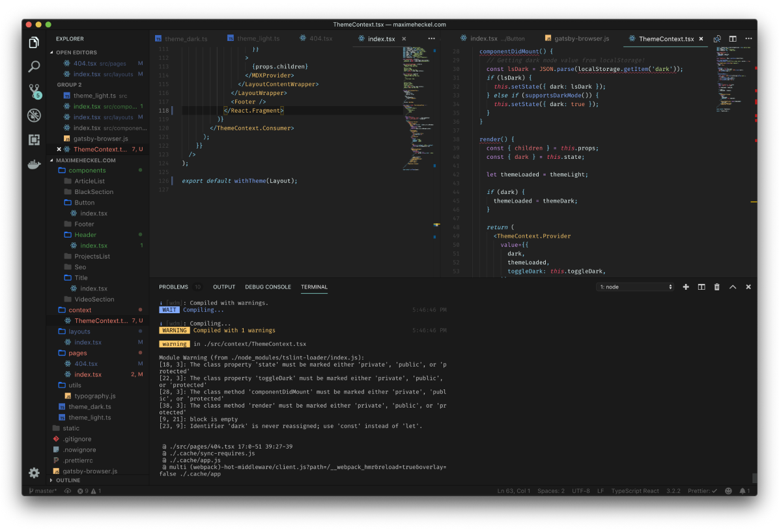
Task: Open the tweet feedback smiley in the status bar
Action: (x=728, y=490)
